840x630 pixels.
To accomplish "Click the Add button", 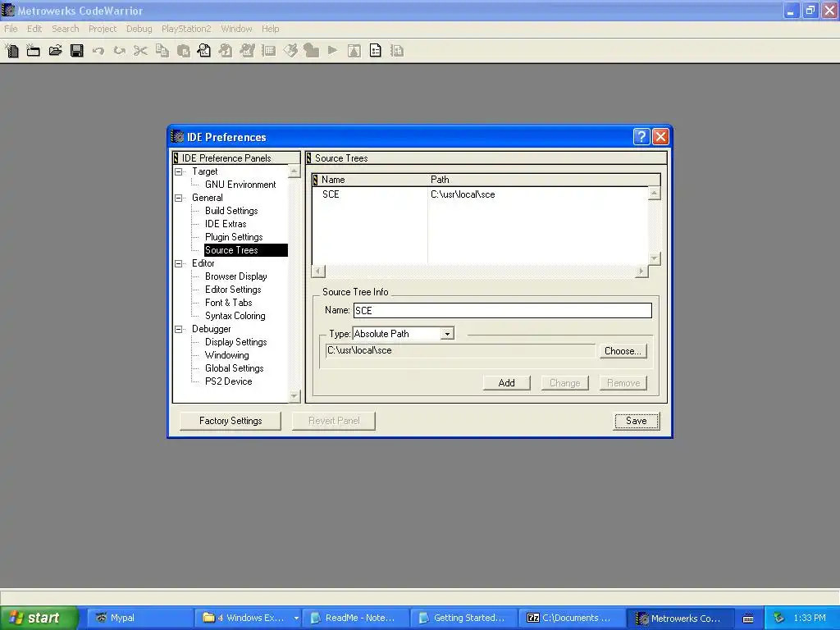I will click(506, 383).
